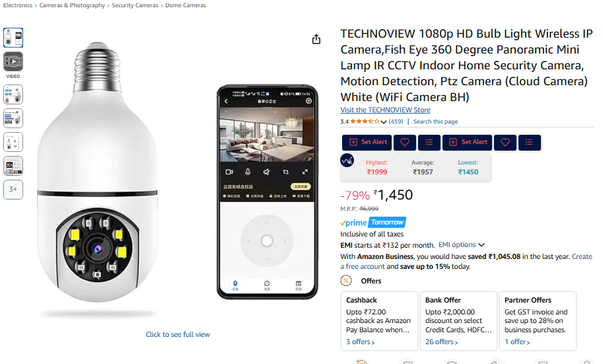This screenshot has width=603, height=364.
Task: Visit the TECHNOVIEW Store link
Action: click(385, 110)
